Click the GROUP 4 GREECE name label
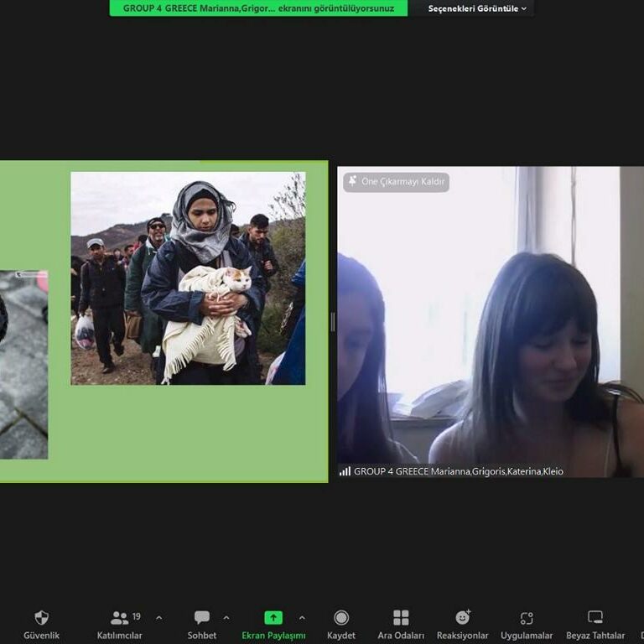644x644 pixels. pos(458,471)
